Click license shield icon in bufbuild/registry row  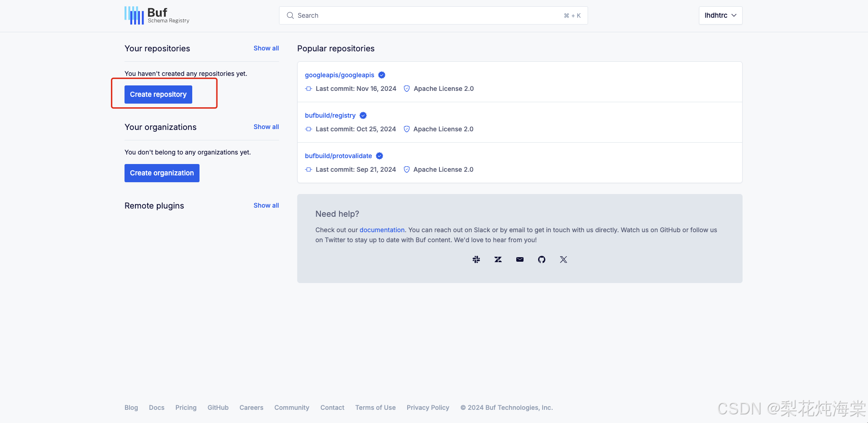click(407, 129)
